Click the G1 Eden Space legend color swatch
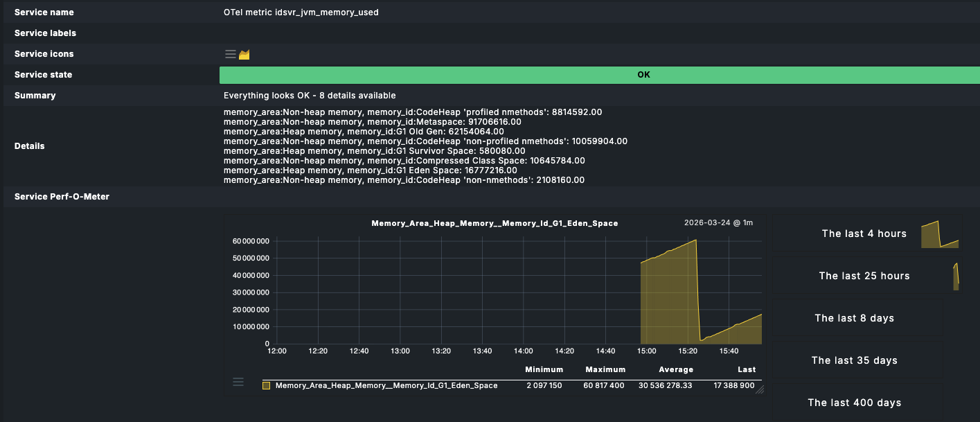Viewport: 980px width, 422px height. pyautogui.click(x=266, y=385)
